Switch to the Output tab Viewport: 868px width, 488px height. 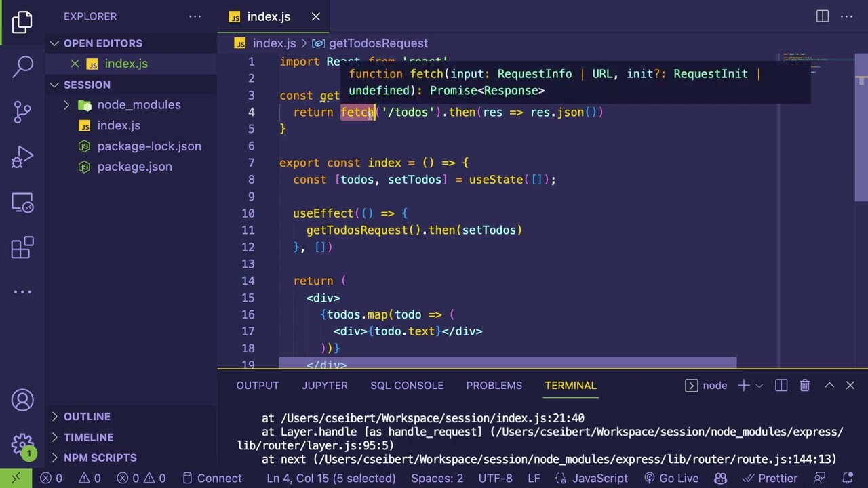[x=258, y=386]
